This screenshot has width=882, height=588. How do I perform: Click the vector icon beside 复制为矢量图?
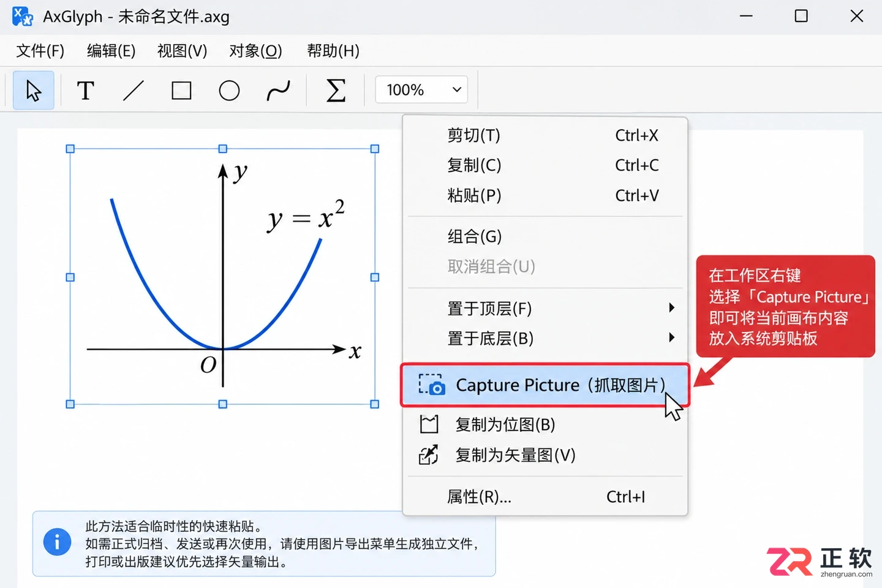429,455
